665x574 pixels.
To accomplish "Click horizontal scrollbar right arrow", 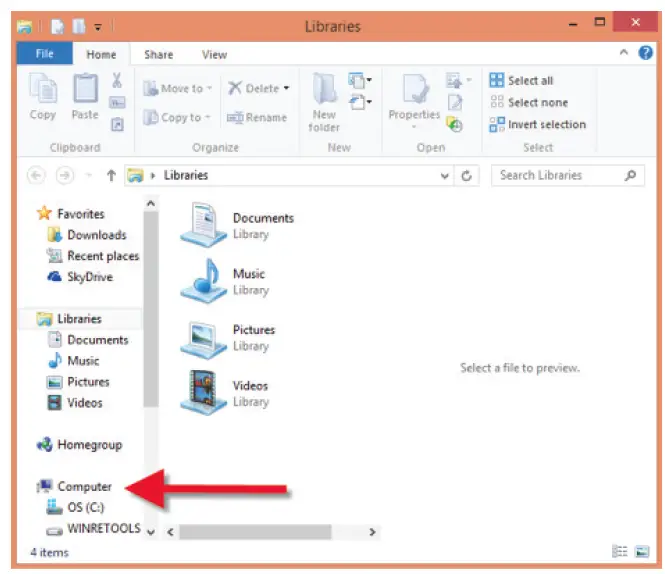I will coord(372,532).
